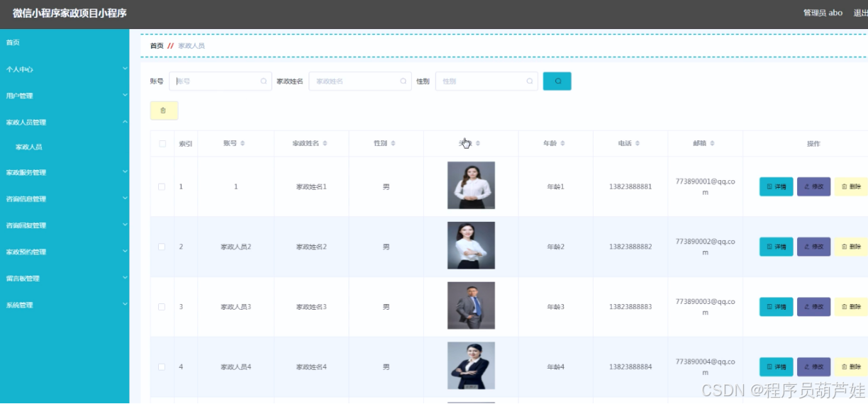Toggle the select-all checkbox in table header
Image resolution: width=868 pixels, height=404 pixels.
(162, 143)
